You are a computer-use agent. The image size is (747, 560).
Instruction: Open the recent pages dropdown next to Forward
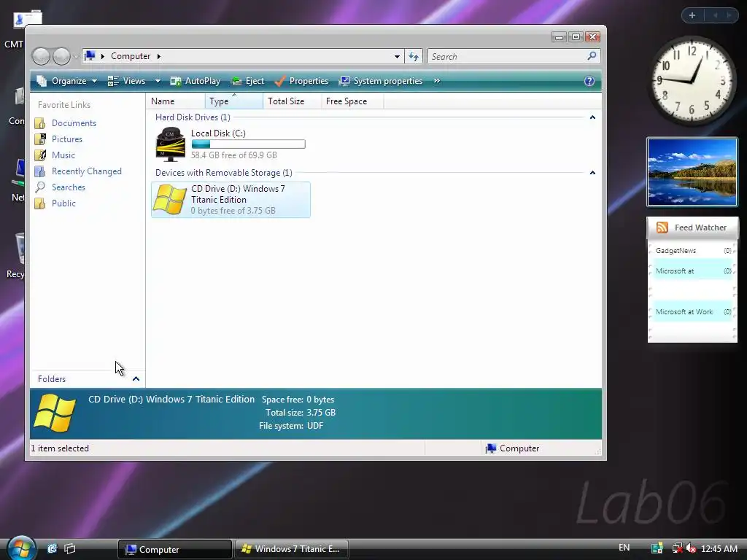pyautogui.click(x=75, y=57)
